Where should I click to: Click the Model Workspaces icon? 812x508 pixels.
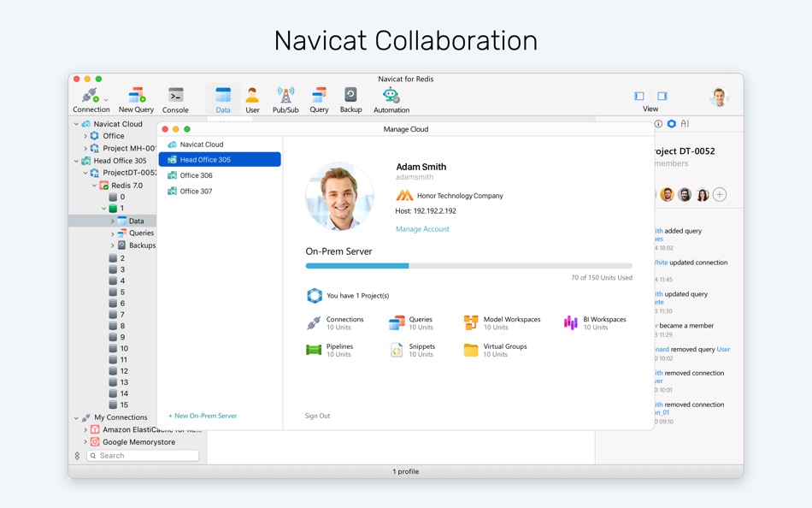[x=471, y=323]
